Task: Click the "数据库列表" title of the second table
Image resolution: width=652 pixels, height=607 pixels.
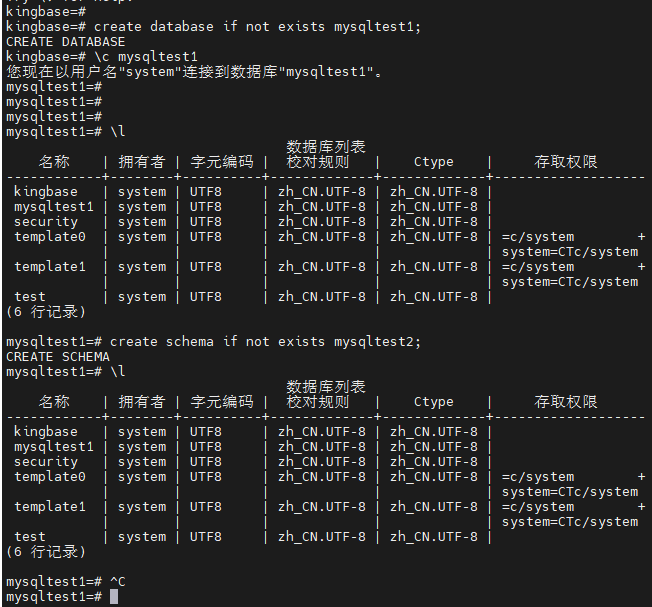Action: [x=326, y=387]
